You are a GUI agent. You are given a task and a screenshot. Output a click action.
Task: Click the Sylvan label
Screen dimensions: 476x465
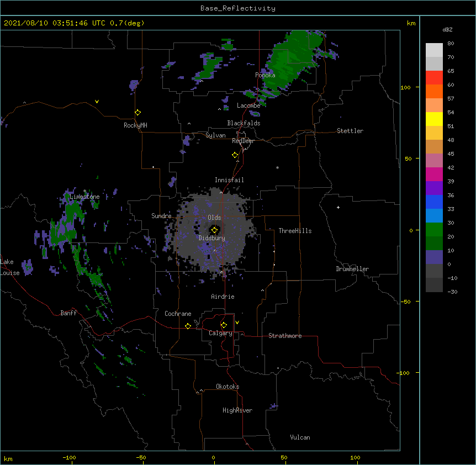tap(215, 135)
